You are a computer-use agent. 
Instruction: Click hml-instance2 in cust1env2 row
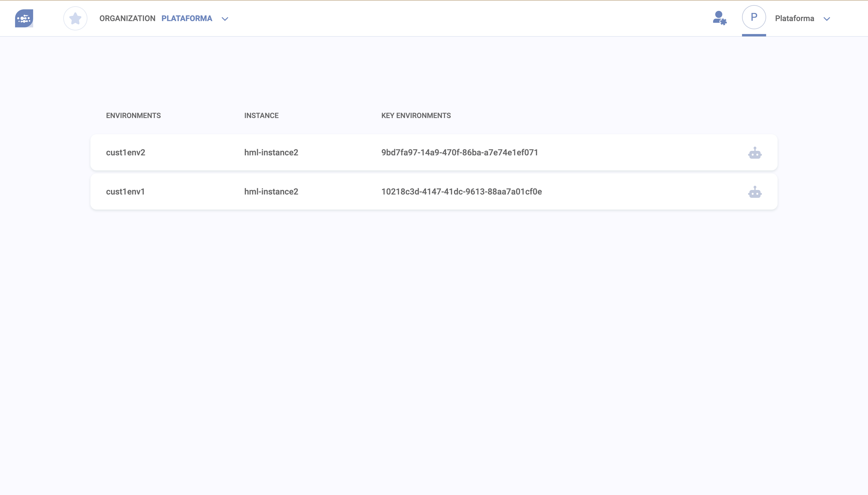(271, 152)
